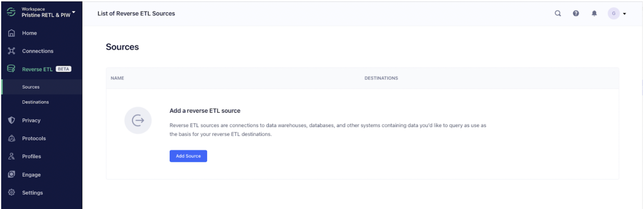The width and height of the screenshot is (644, 209).
Task: Select Sources under Reverse ETL
Action: click(31, 87)
